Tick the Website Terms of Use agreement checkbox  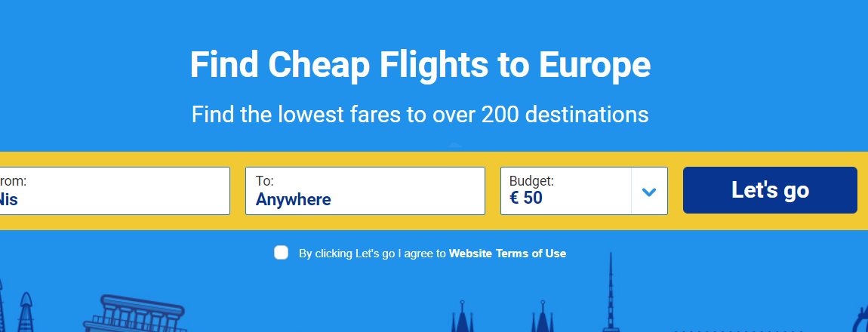click(282, 253)
